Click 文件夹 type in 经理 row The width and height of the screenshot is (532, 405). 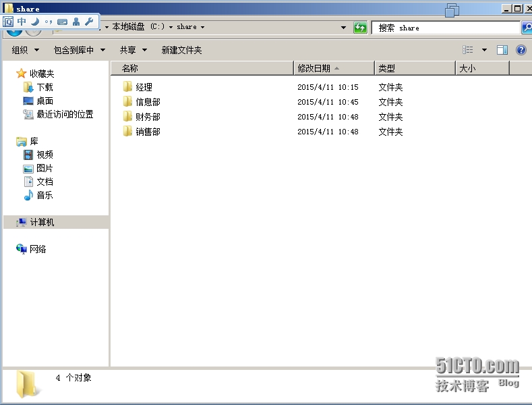point(390,87)
